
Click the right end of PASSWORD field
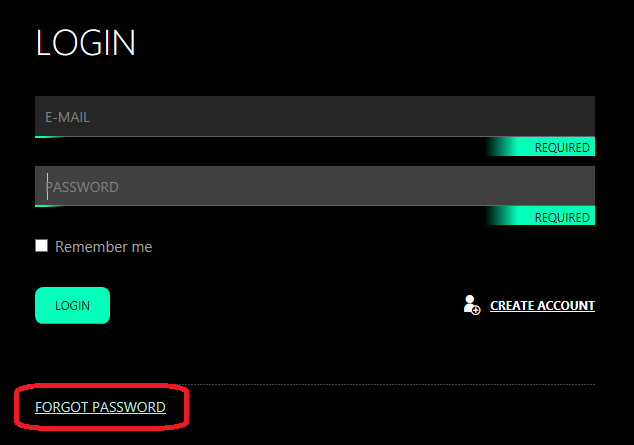(x=582, y=186)
